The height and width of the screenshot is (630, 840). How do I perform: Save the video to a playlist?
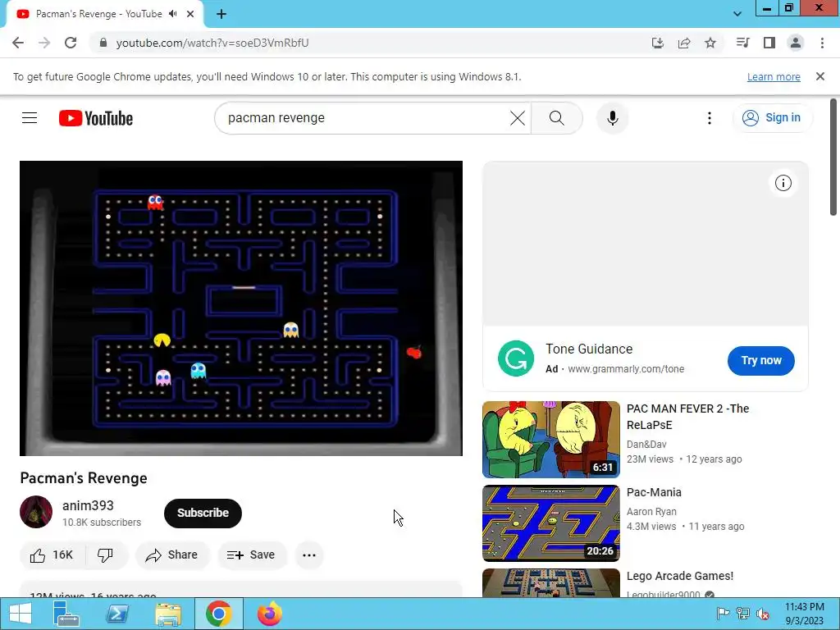(251, 555)
